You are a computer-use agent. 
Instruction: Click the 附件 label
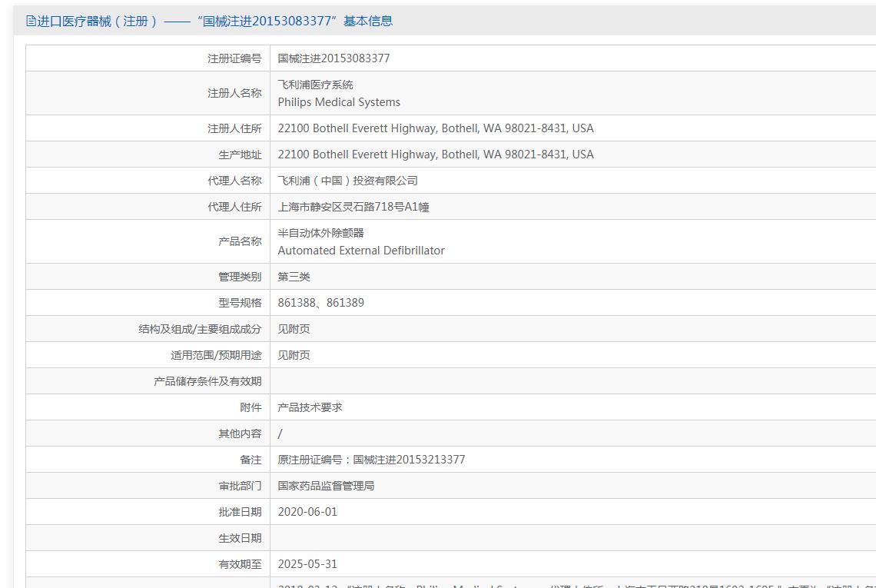251,408
